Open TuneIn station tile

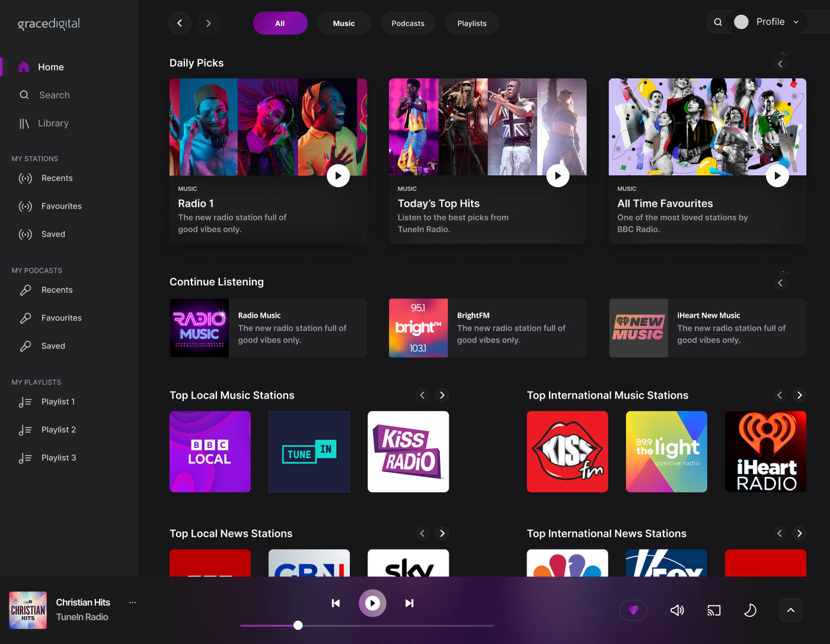(x=309, y=451)
